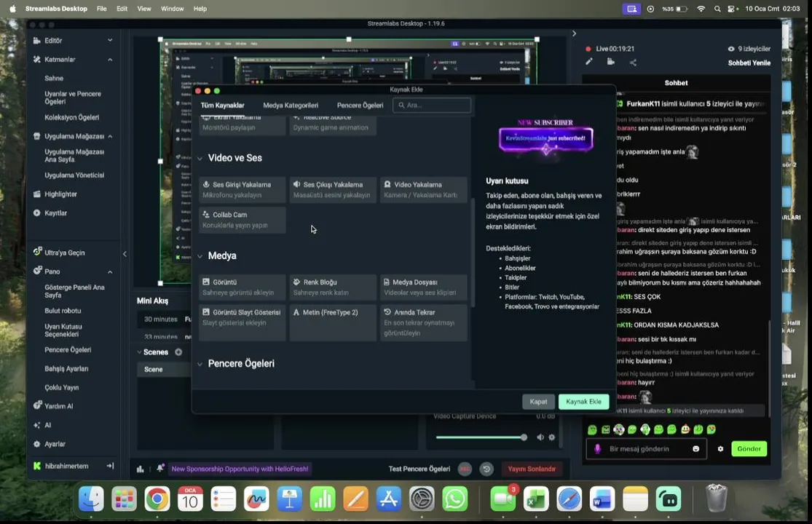812x524 pixels.
Task: Collapse the Uygulama Mağazası group
Action: (x=110, y=137)
